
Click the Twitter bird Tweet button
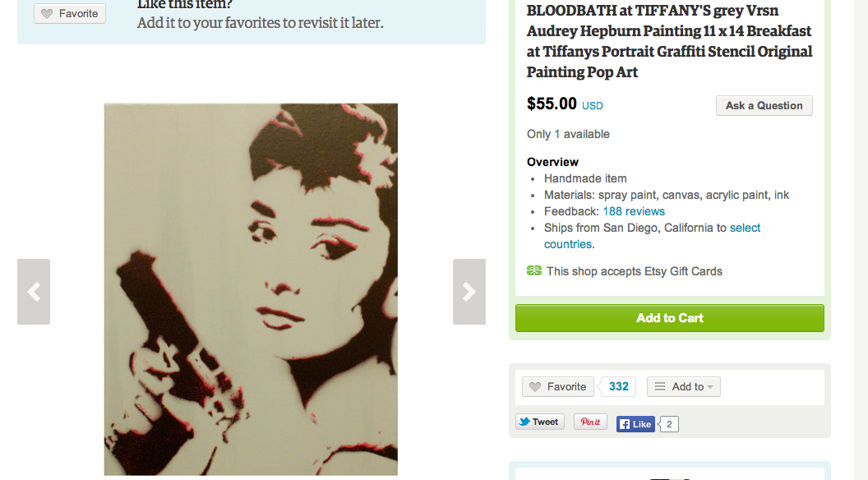tap(540, 422)
